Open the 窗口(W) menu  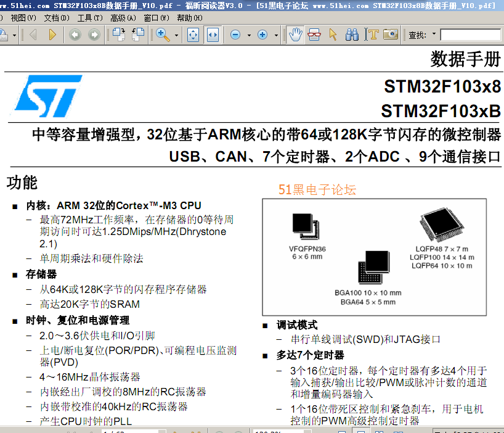[156, 18]
